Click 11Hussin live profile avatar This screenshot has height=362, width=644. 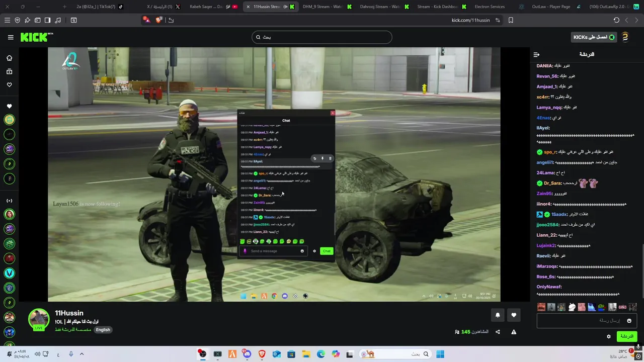tap(39, 319)
